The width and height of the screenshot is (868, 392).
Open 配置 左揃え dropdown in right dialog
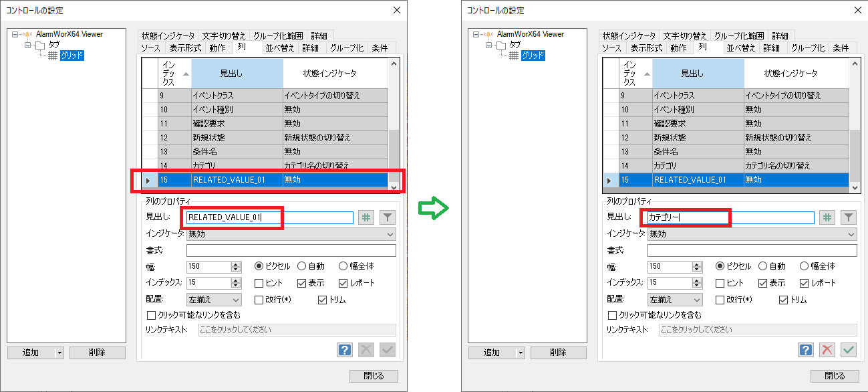tap(675, 300)
